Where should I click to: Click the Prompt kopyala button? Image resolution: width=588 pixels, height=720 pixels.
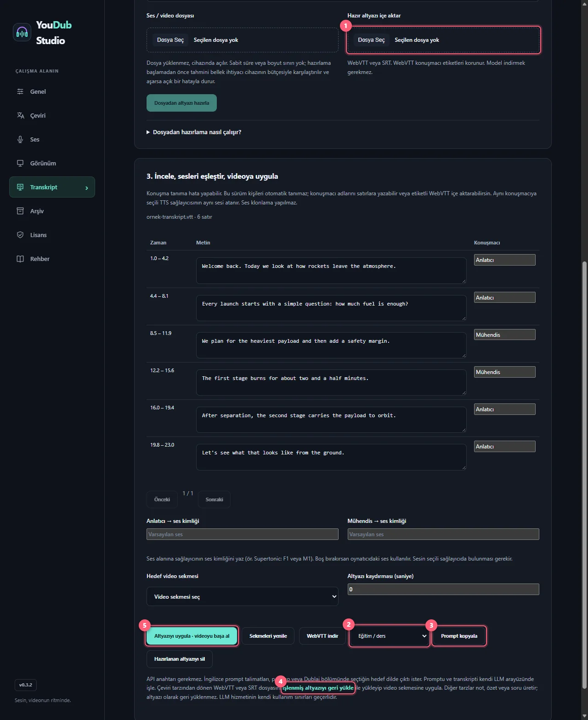[x=459, y=636]
